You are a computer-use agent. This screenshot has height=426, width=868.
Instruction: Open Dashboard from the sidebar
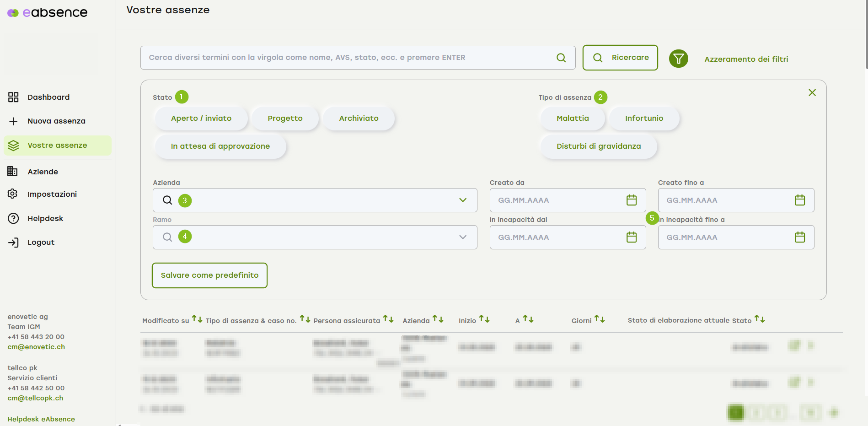point(48,97)
